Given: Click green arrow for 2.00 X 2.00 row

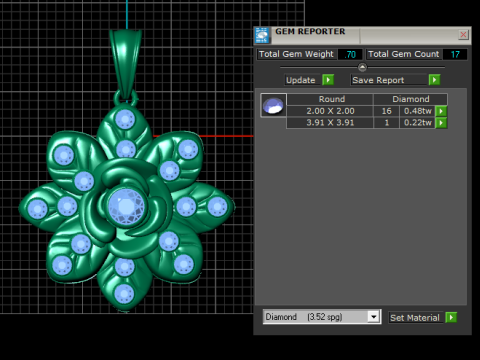Looking at the screenshot, I should click(441, 111).
